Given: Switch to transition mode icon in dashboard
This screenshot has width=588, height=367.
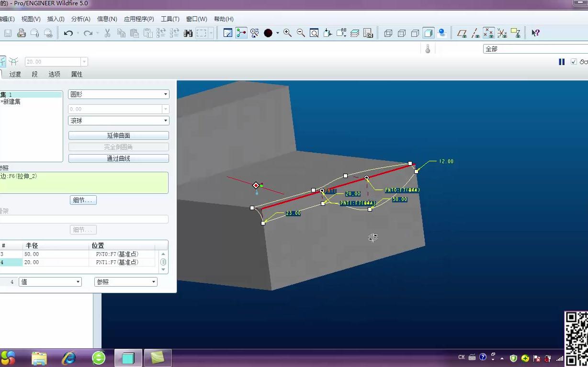Looking at the screenshot, I should coord(13,62).
